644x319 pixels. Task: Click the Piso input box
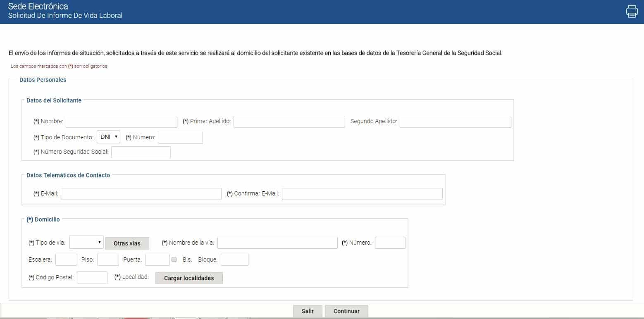pos(108,259)
